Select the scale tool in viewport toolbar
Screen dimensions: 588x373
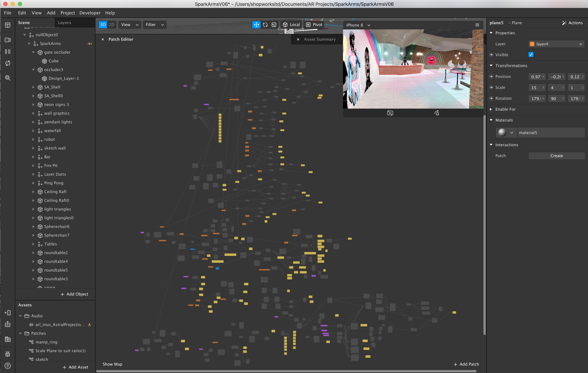click(x=274, y=25)
